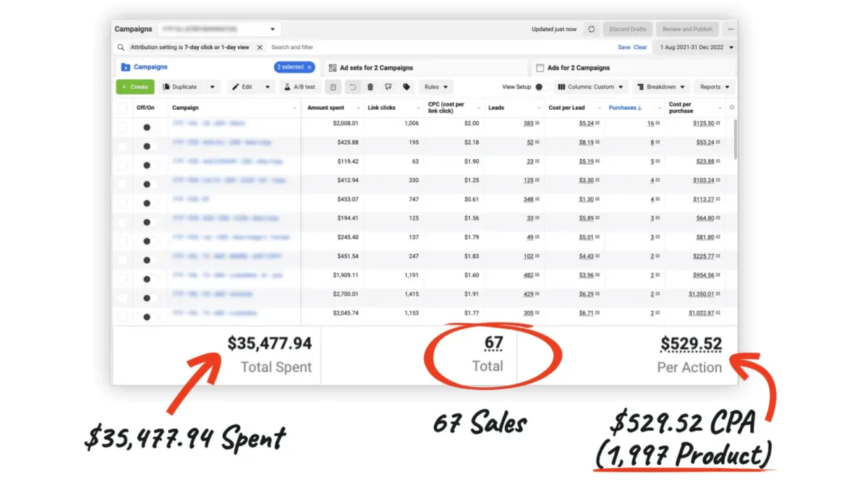The width and height of the screenshot is (868, 488).
Task: Click the clipboard icon in the toolbar
Action: pos(333,87)
